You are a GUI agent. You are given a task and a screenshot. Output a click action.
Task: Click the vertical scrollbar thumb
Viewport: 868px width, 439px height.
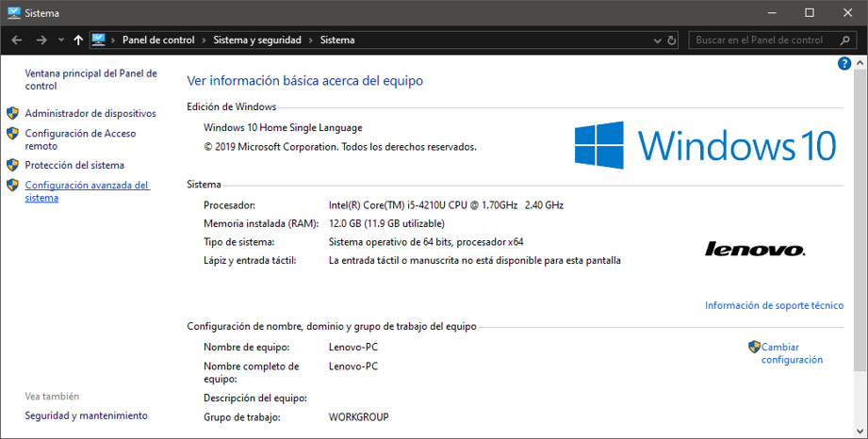pyautogui.click(x=860, y=221)
